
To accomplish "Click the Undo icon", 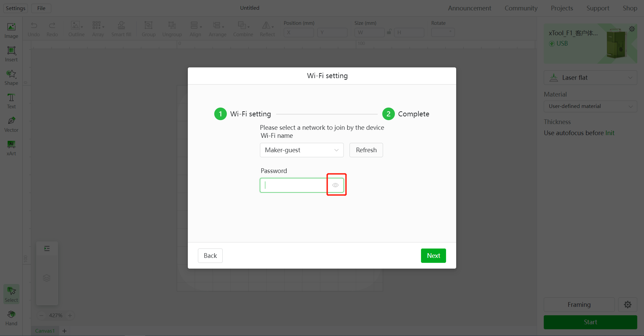I will [x=34, y=29].
